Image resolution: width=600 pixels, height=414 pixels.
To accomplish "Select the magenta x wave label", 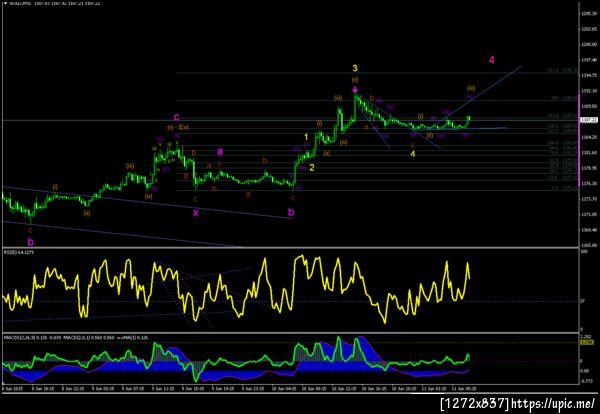I will pos(196,213).
